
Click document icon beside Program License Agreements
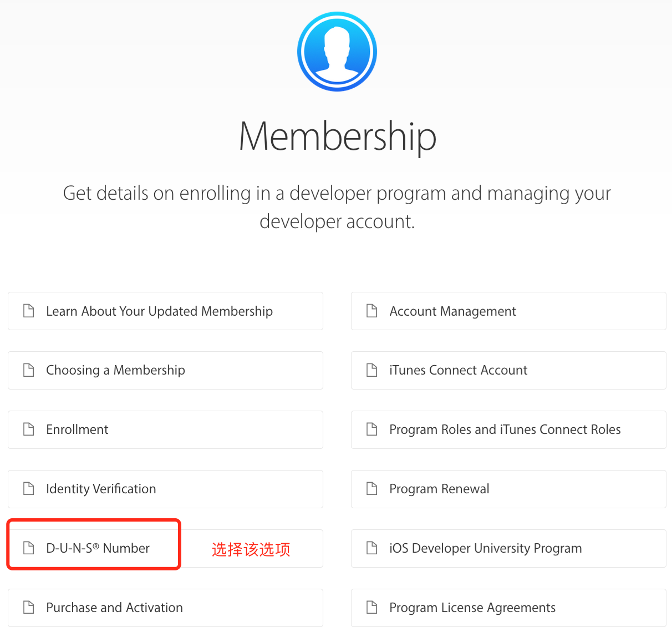click(372, 608)
